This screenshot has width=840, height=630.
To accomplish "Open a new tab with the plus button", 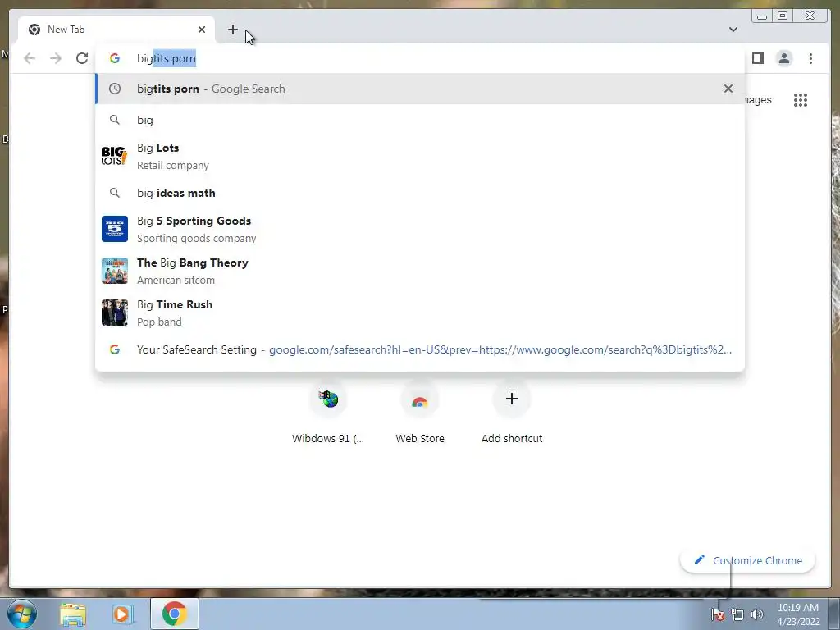I will coord(232,30).
